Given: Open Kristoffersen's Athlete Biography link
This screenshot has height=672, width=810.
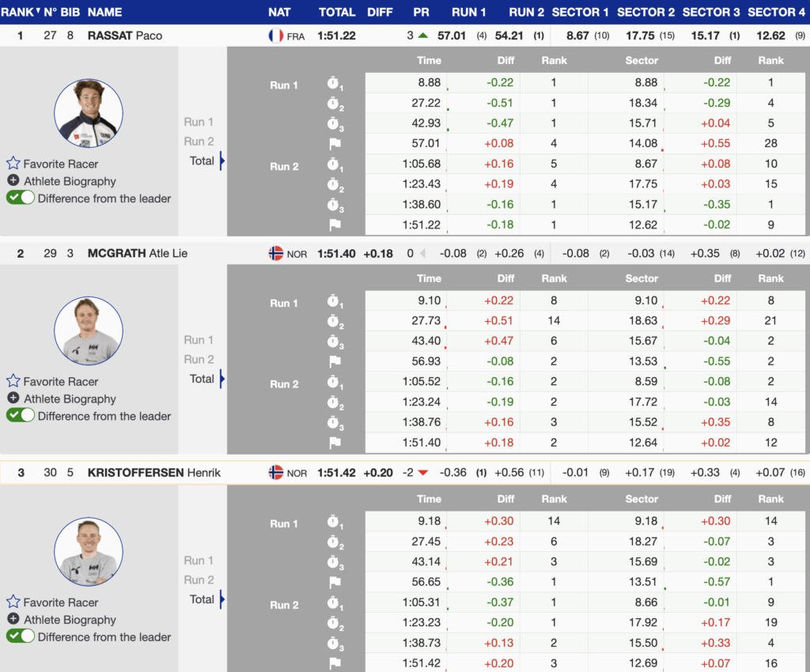Looking at the screenshot, I should coord(70,619).
